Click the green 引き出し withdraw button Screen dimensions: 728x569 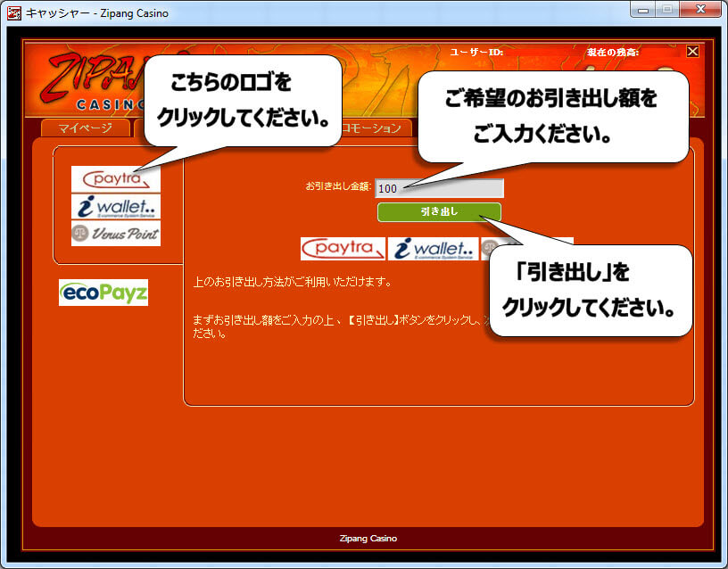pos(439,212)
